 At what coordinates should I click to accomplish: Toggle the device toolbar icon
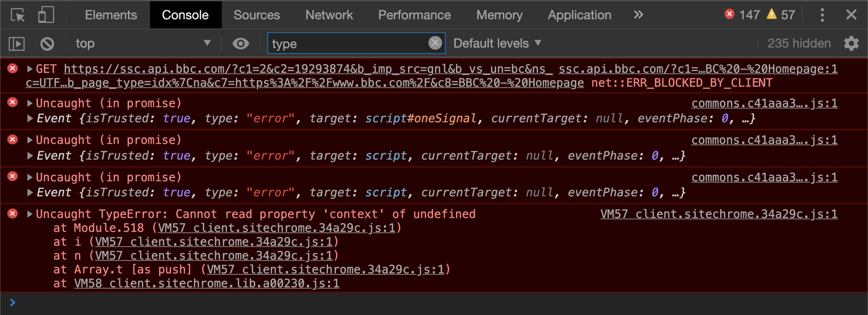[46, 15]
